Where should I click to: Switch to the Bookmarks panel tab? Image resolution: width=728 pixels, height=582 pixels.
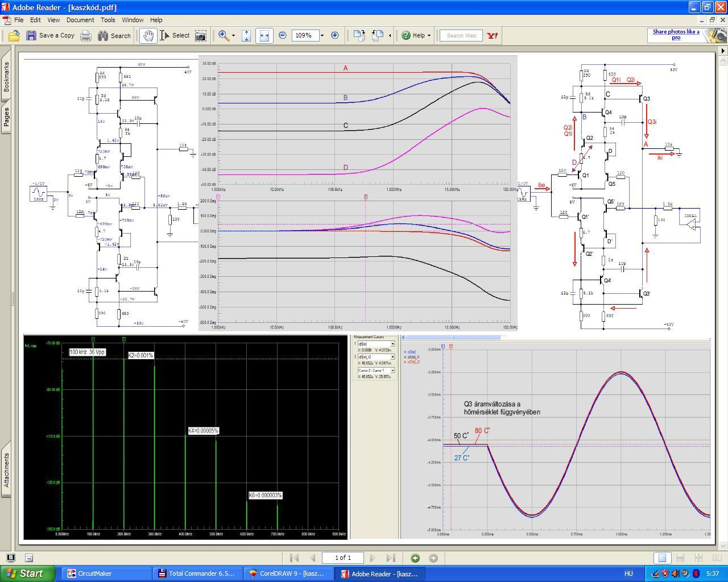tap(6, 77)
